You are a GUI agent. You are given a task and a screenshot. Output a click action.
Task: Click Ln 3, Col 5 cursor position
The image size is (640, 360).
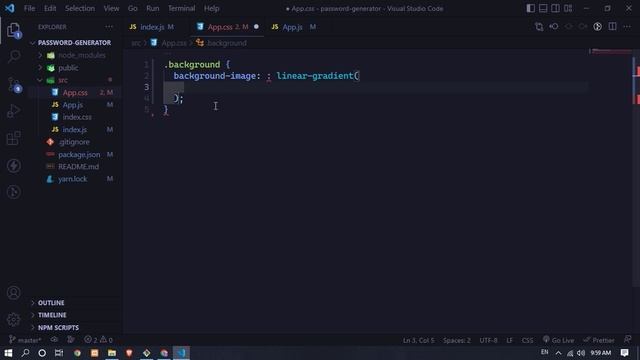[x=419, y=340]
